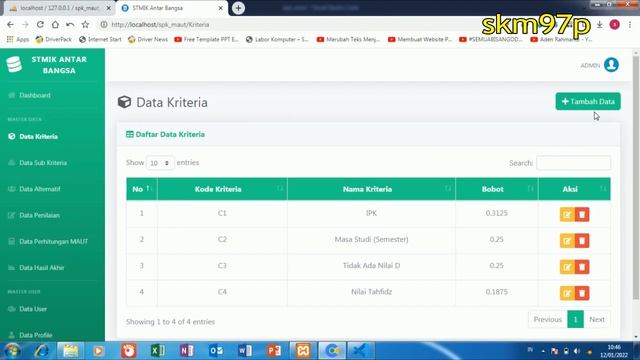Screen dimensions: 640x360
Task: Sort the table by Aksi column
Action: [574, 189]
